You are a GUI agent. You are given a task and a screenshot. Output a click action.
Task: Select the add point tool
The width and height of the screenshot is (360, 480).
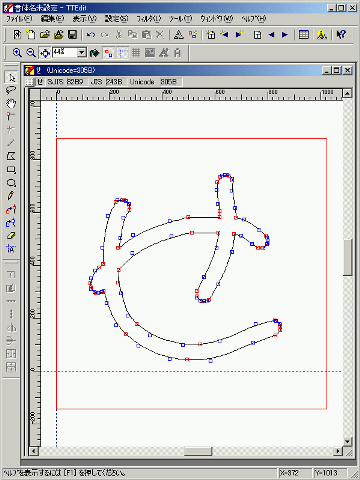(11, 116)
